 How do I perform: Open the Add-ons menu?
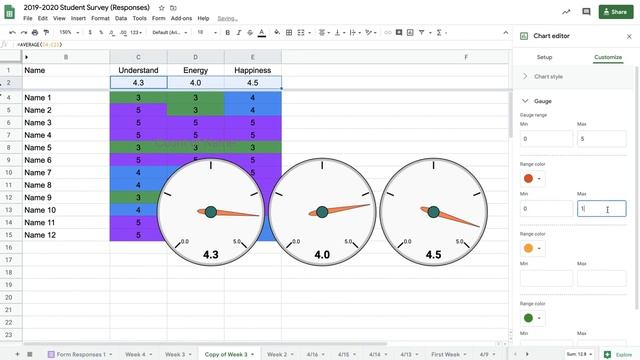click(181, 18)
